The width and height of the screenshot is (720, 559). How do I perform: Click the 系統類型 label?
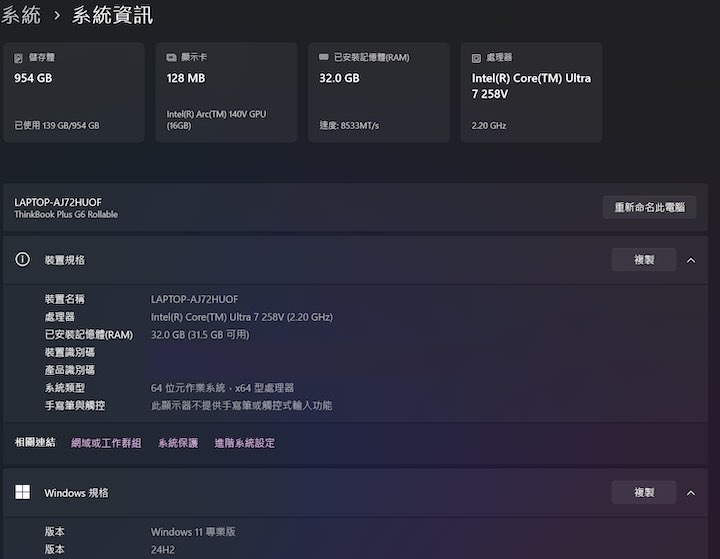coord(65,388)
